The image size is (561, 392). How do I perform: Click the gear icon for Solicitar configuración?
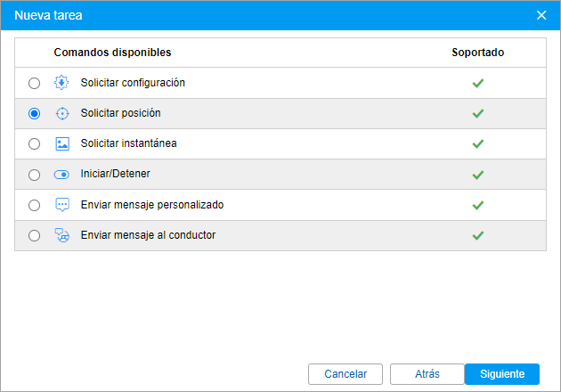[x=61, y=83]
